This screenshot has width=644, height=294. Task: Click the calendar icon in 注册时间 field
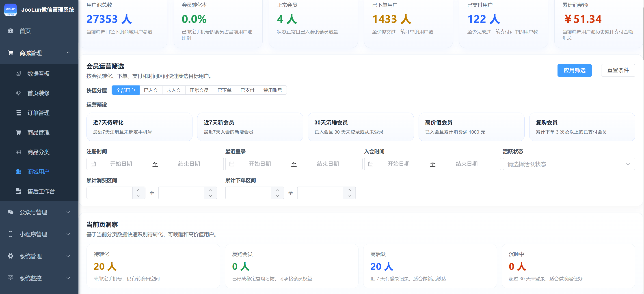pyautogui.click(x=93, y=164)
